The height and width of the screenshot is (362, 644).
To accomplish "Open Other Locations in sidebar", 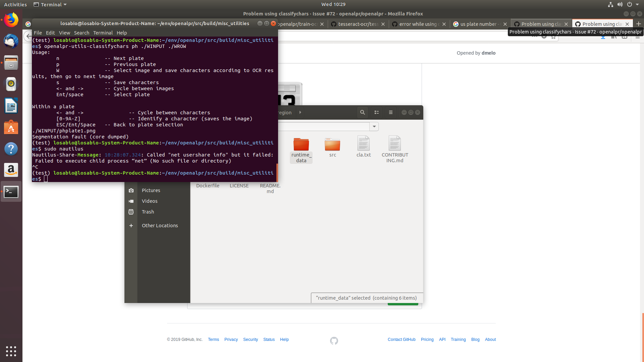I will 160,226.
